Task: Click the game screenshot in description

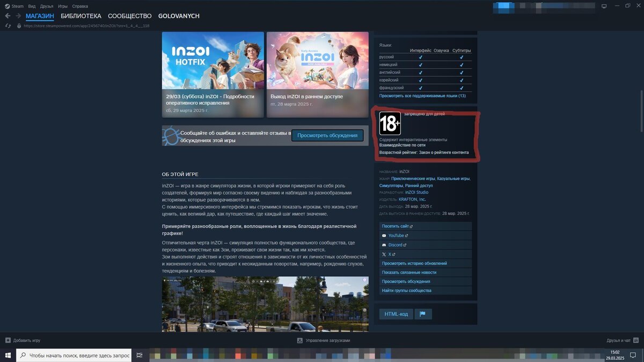Action: click(265, 304)
